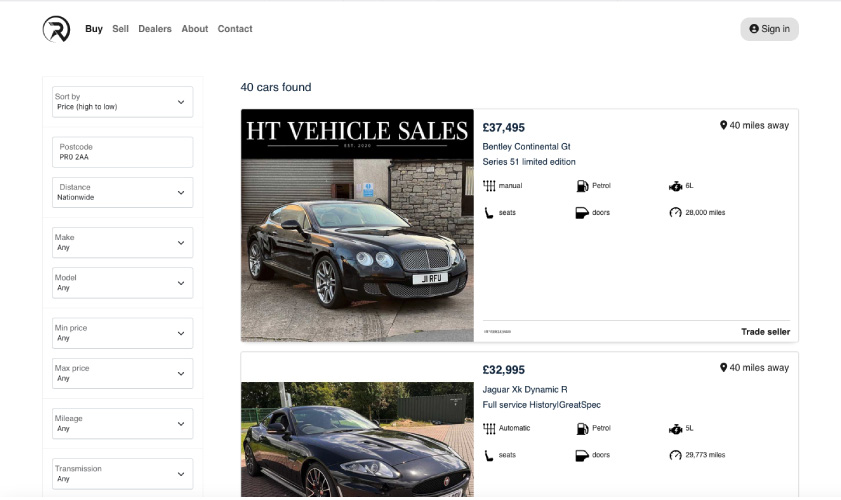This screenshot has width=841, height=500.
Task: Open the Dealers page
Action: (155, 29)
